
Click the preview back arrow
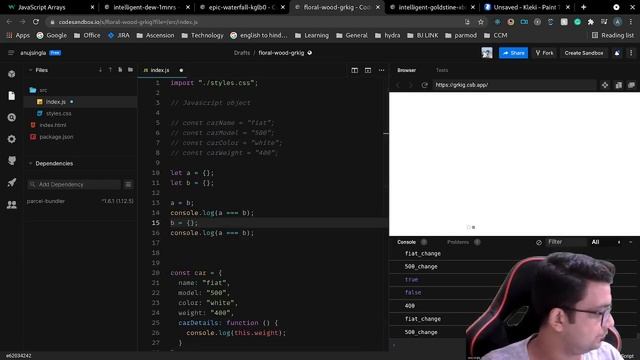click(398, 85)
